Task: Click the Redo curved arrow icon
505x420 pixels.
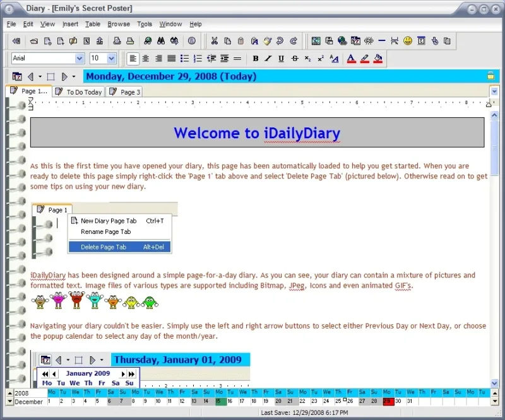Action: tap(294, 41)
